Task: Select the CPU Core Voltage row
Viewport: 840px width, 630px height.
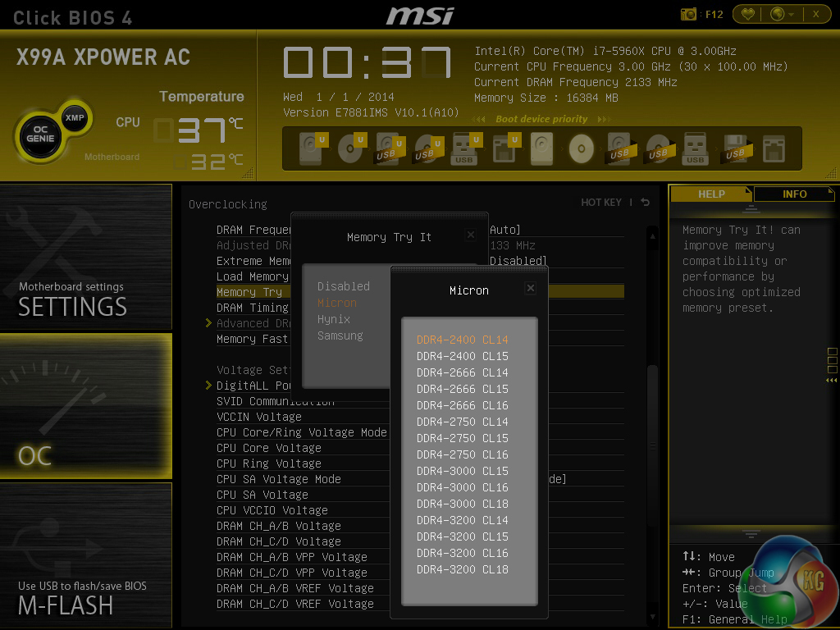Action: click(303, 448)
